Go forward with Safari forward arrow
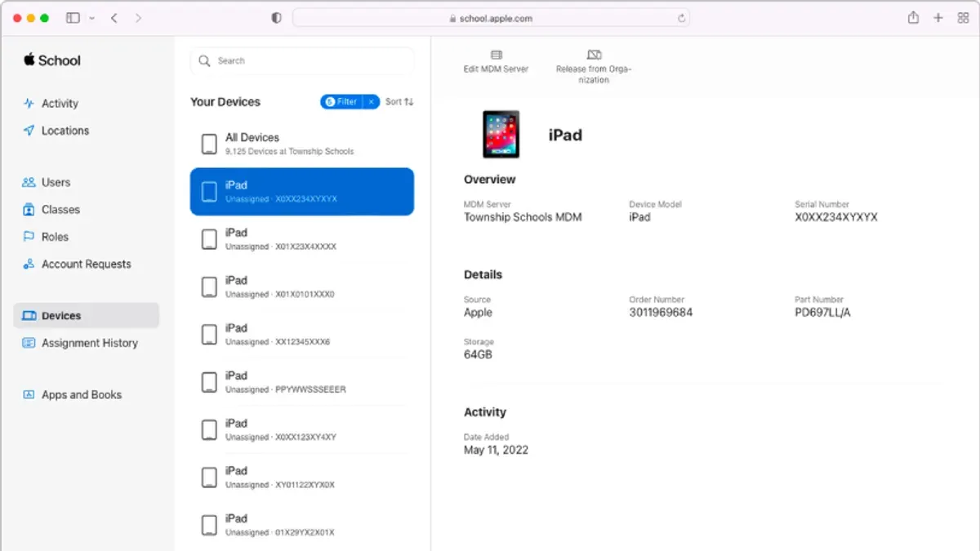 click(x=137, y=18)
